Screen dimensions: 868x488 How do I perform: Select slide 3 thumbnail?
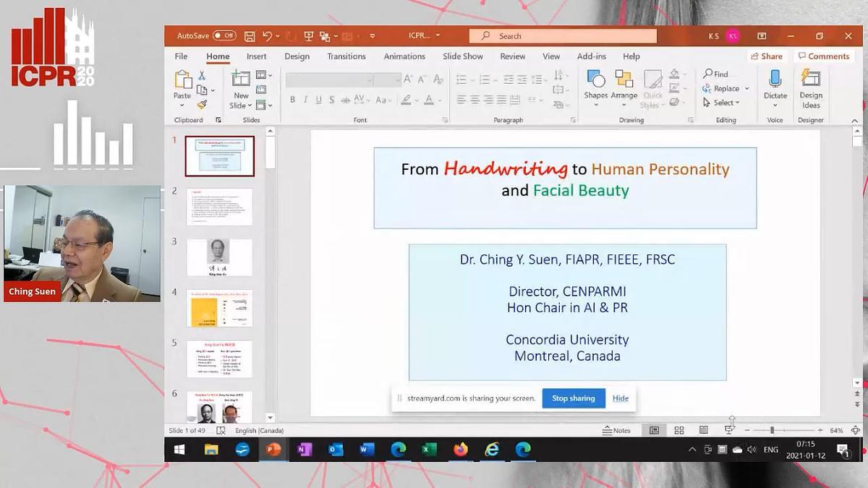click(x=219, y=257)
